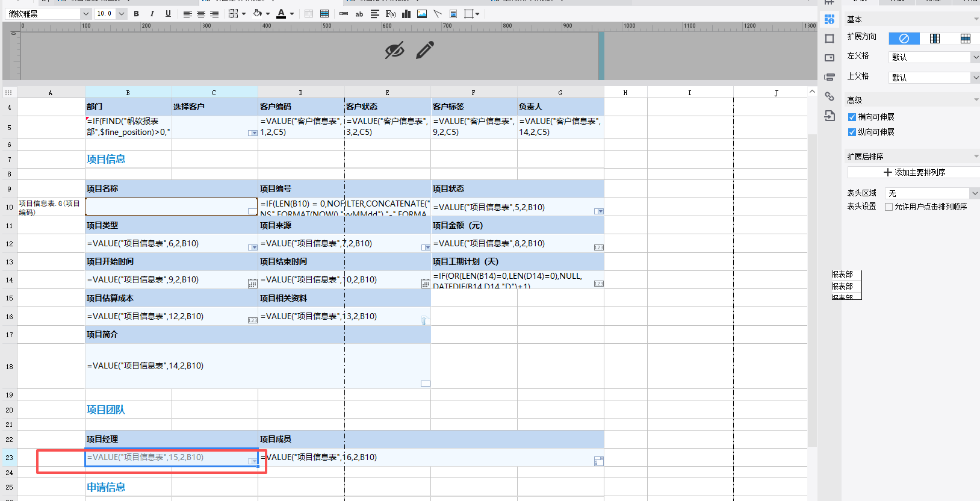
Task: Insert an image into the cell
Action: [x=422, y=14]
